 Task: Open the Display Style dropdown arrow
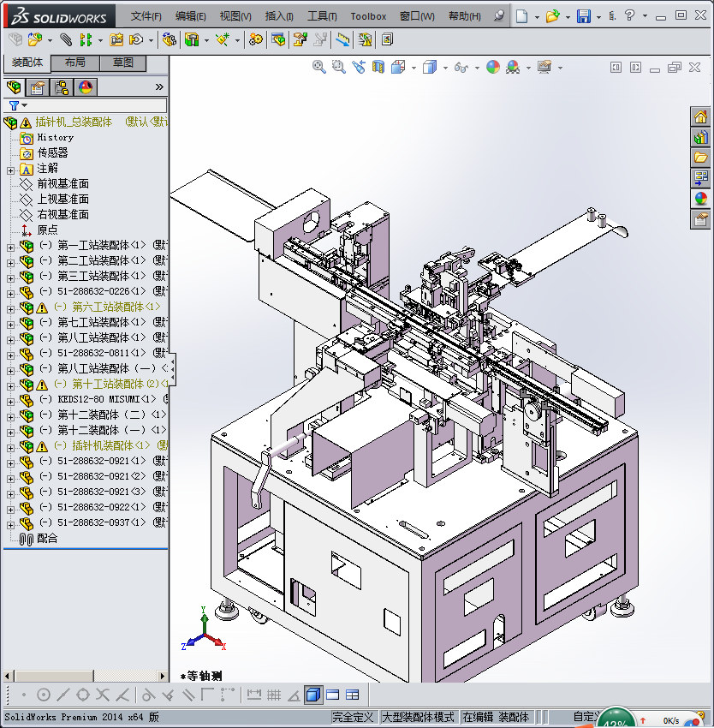(443, 68)
